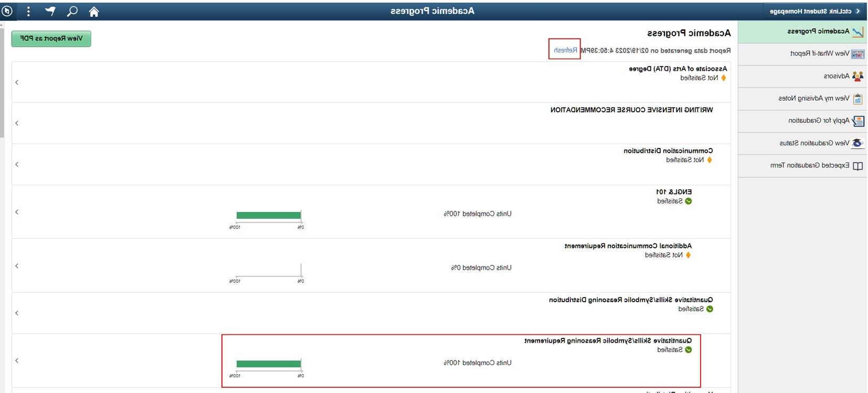Viewport: 868px width, 393px height.
Task: Click the Advisors people icon
Action: [x=858, y=76]
